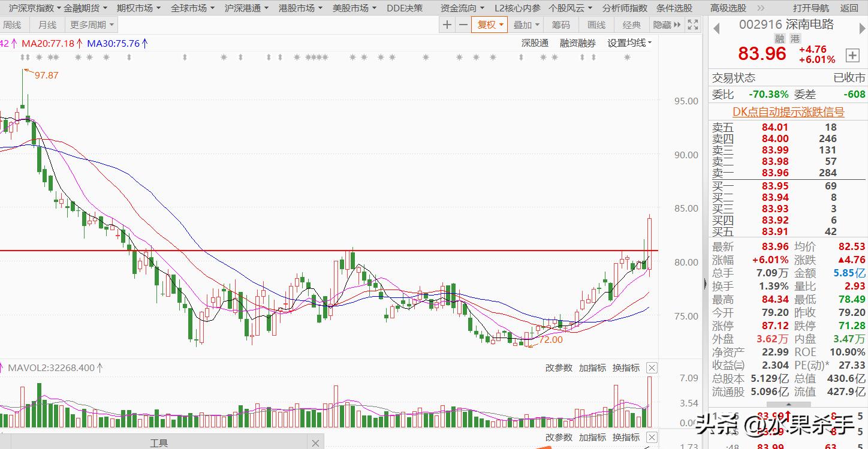The height and width of the screenshot is (449, 868).
Task: Toggle 筹码 chip distribution view
Action: [561, 25]
